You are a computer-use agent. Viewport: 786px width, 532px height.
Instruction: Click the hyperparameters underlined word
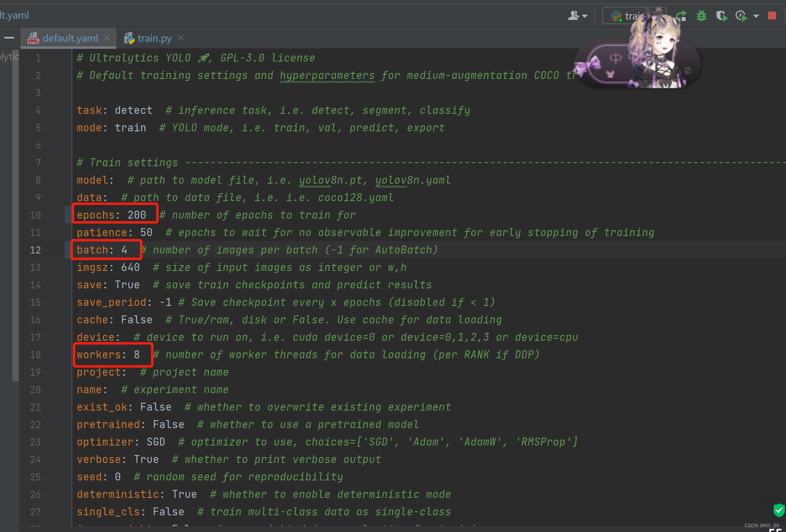[327, 75]
